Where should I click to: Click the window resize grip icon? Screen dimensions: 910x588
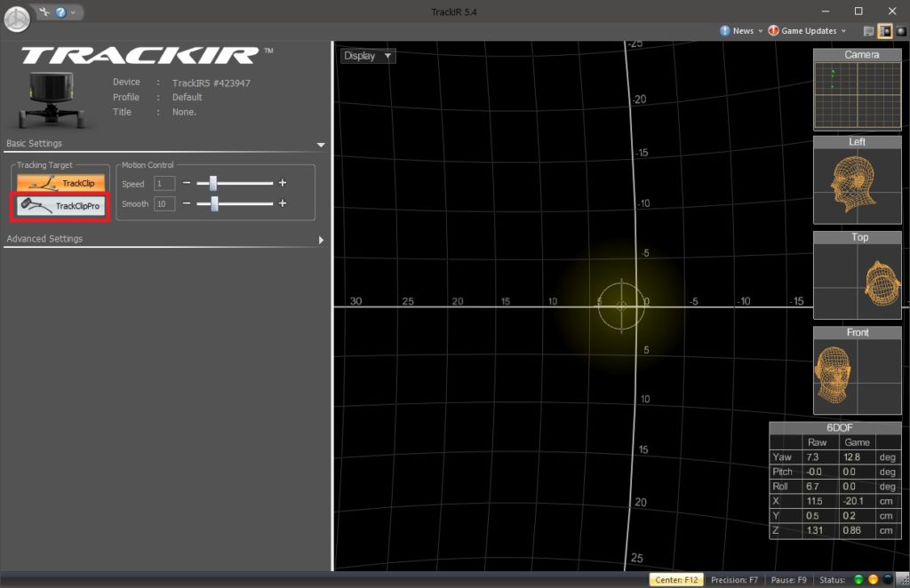point(903,579)
